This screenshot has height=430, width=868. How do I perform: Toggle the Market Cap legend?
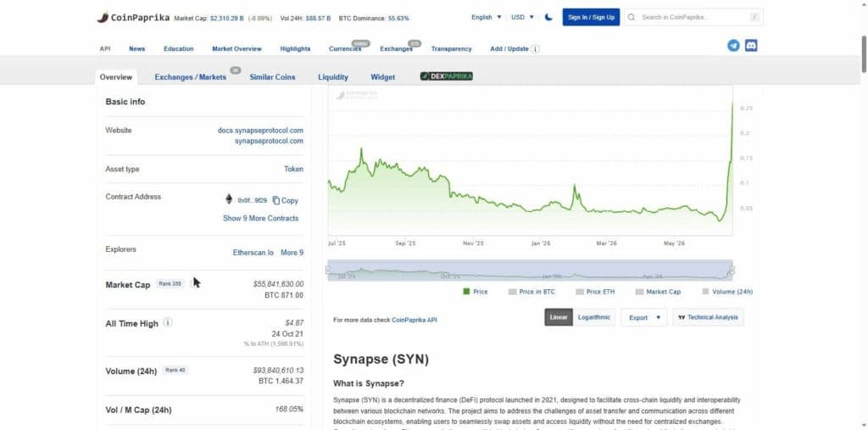click(658, 292)
